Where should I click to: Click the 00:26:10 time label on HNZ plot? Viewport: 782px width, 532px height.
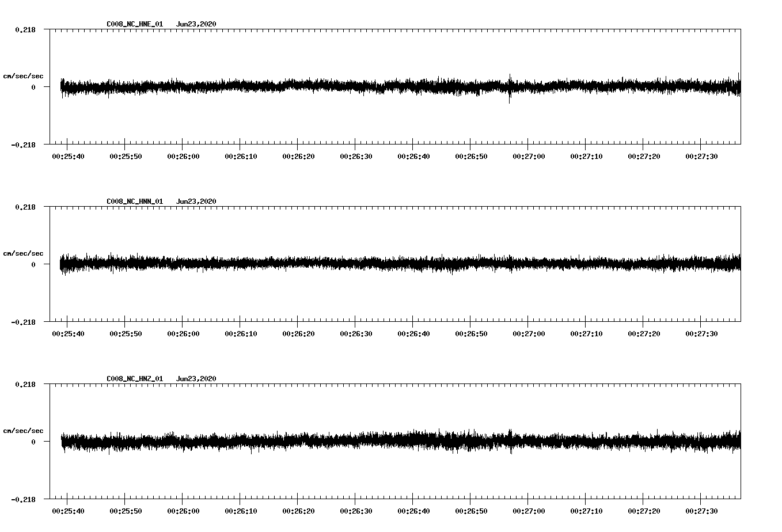click(241, 511)
